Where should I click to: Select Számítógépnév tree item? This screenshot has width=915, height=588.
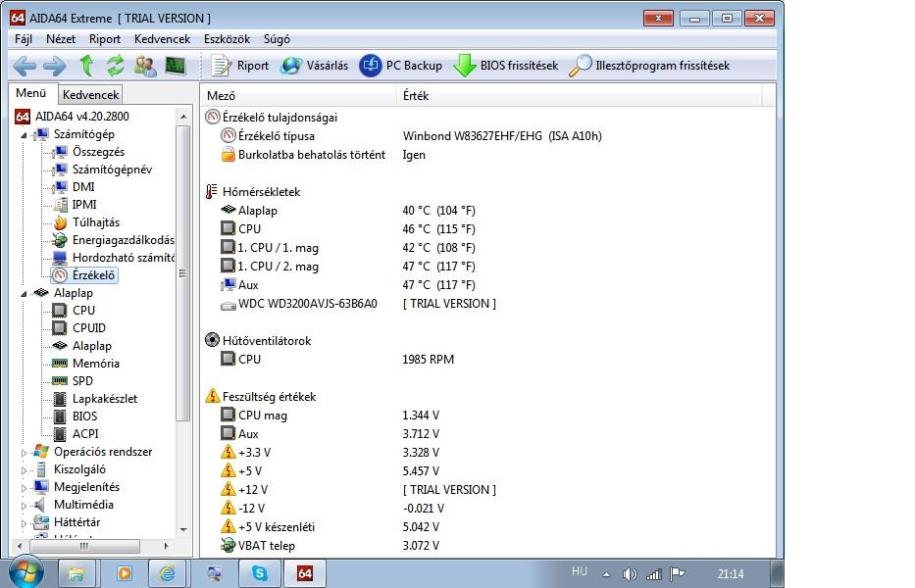click(102, 170)
